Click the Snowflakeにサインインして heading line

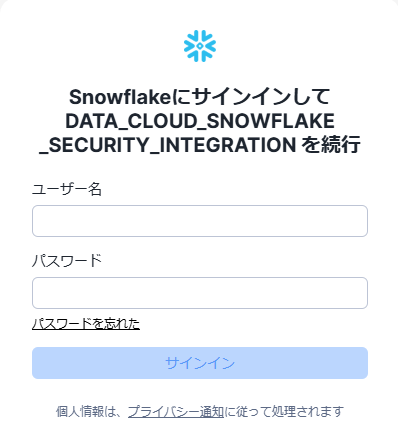[x=200, y=97]
